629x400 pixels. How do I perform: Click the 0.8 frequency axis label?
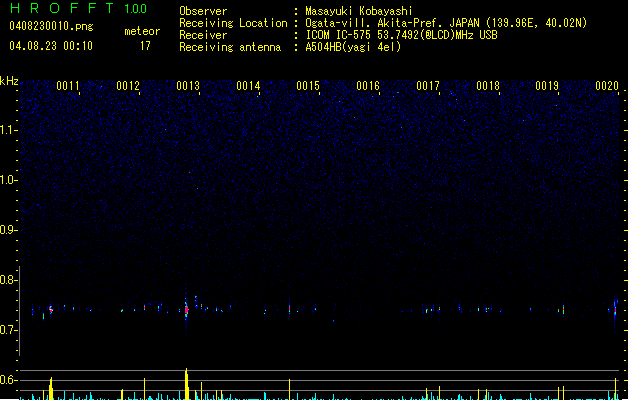pos(9,280)
